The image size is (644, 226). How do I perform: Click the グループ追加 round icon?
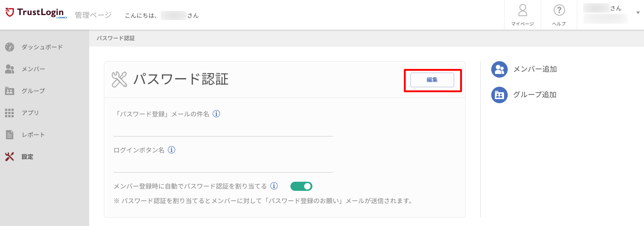point(499,95)
